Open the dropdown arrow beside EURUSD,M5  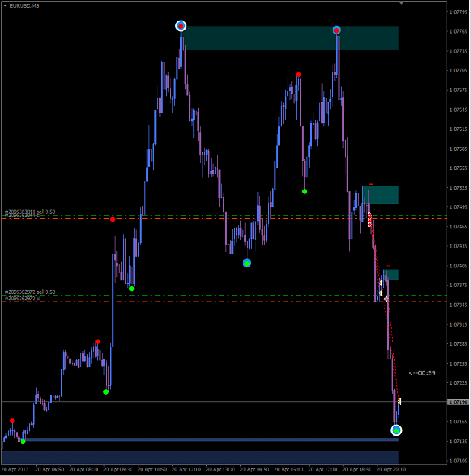[x=5, y=6]
